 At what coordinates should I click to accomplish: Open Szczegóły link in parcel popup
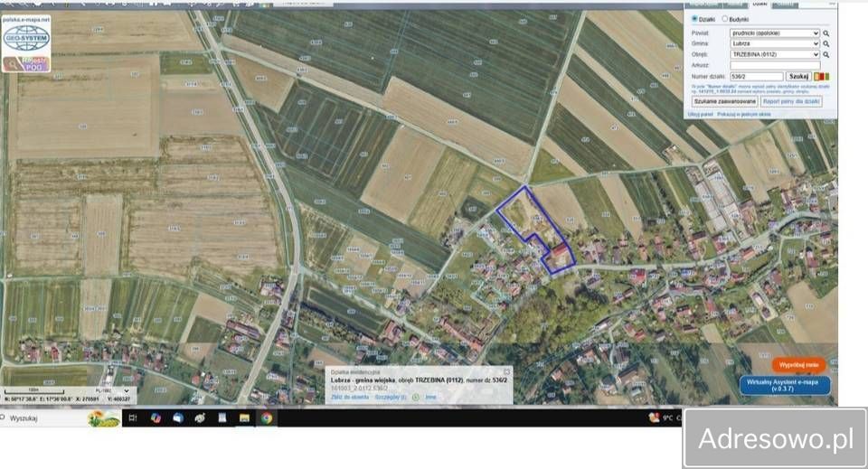(391, 397)
